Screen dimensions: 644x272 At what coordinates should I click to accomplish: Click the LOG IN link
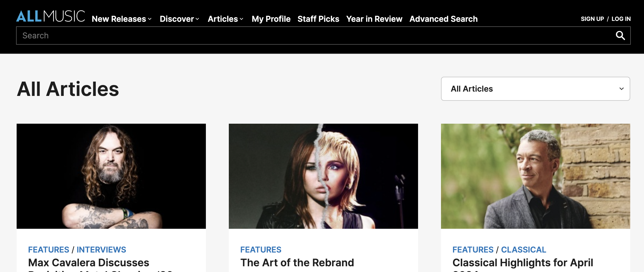point(621,19)
